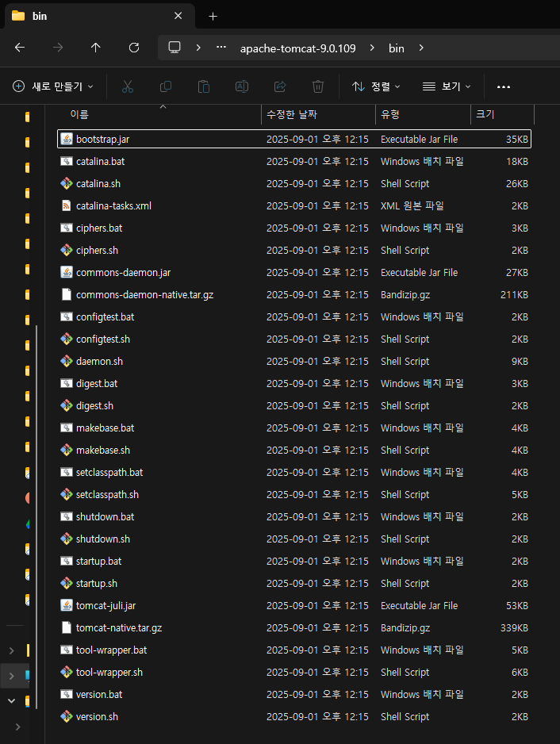Click the daemon.sh file icon
This screenshot has height=744, width=560.
67,361
